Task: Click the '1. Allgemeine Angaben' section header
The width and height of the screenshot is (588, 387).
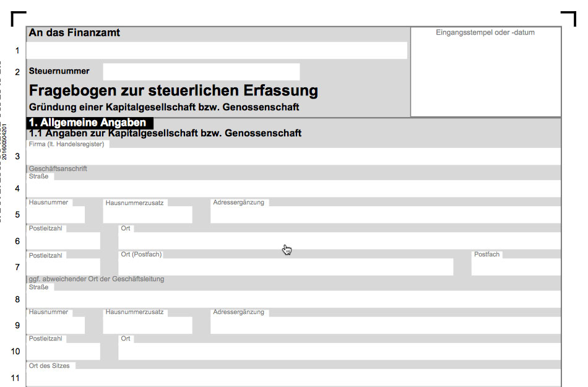Action: coord(90,123)
